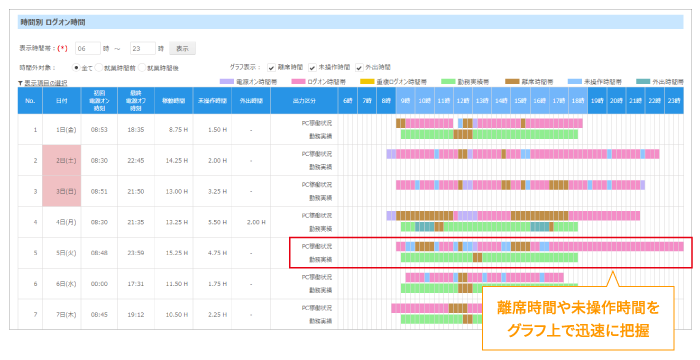
Task: Click the row number 5 cell
Action: tap(30, 253)
